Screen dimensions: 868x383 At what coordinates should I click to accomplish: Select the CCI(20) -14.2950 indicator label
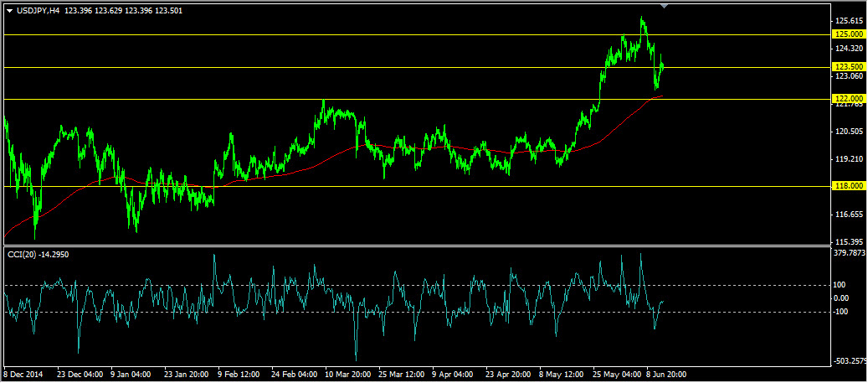[x=39, y=254]
